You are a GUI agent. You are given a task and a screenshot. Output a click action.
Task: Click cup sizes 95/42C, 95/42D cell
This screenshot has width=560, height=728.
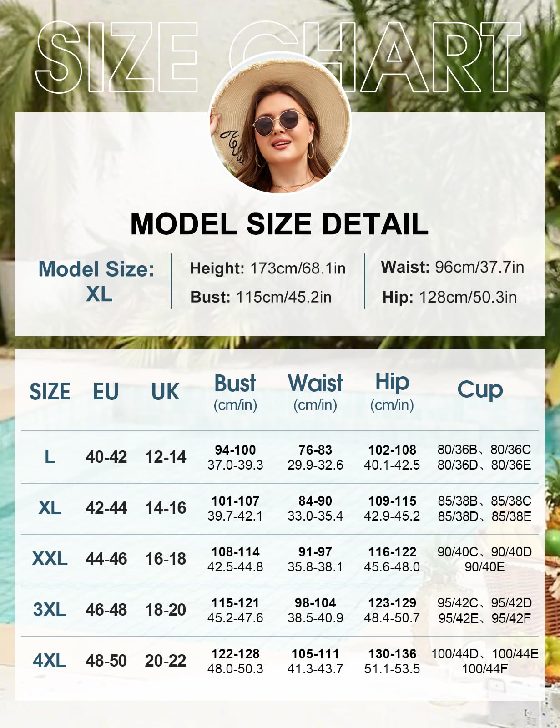pyautogui.click(x=484, y=610)
